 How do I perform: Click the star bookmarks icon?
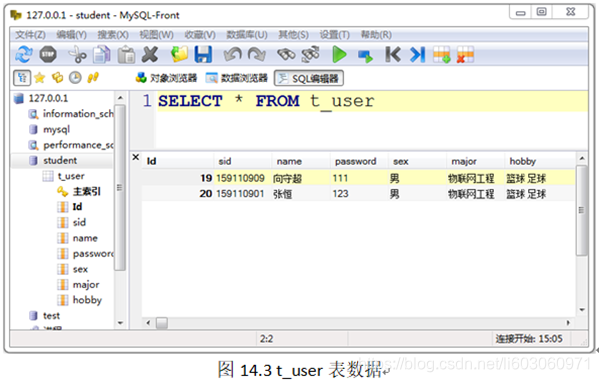pyautogui.click(x=39, y=78)
